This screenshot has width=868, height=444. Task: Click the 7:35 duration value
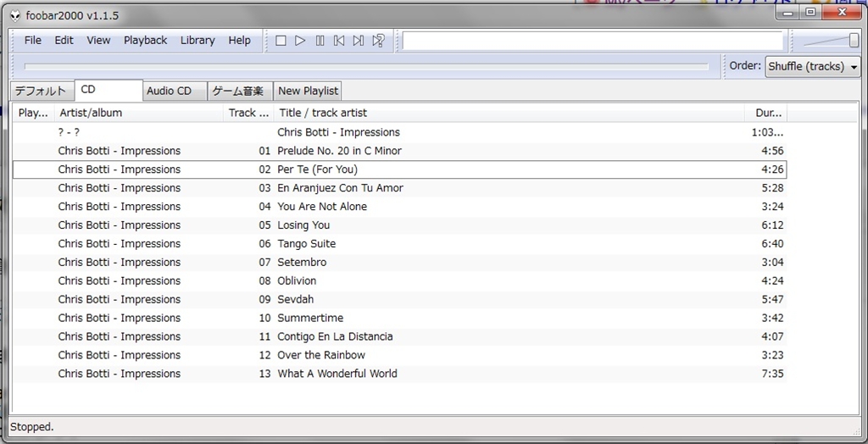(772, 374)
